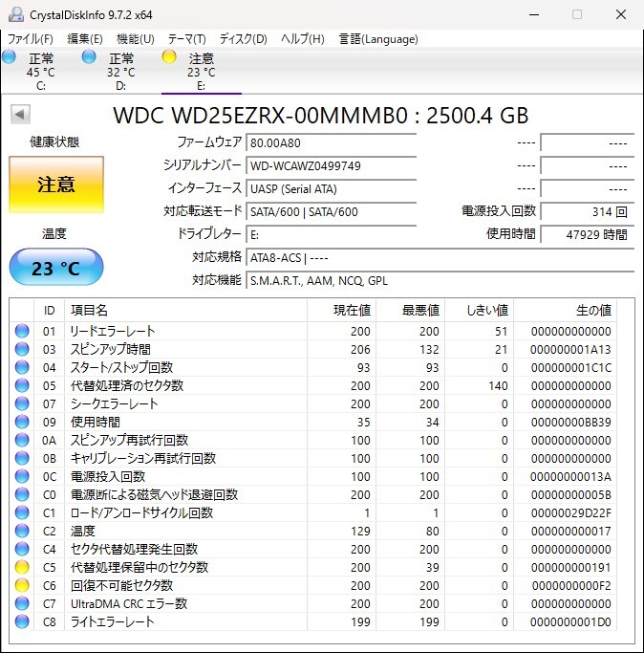Image resolution: width=644 pixels, height=653 pixels.
Task: Click the 23 °C temperature button
Action: [x=56, y=268]
